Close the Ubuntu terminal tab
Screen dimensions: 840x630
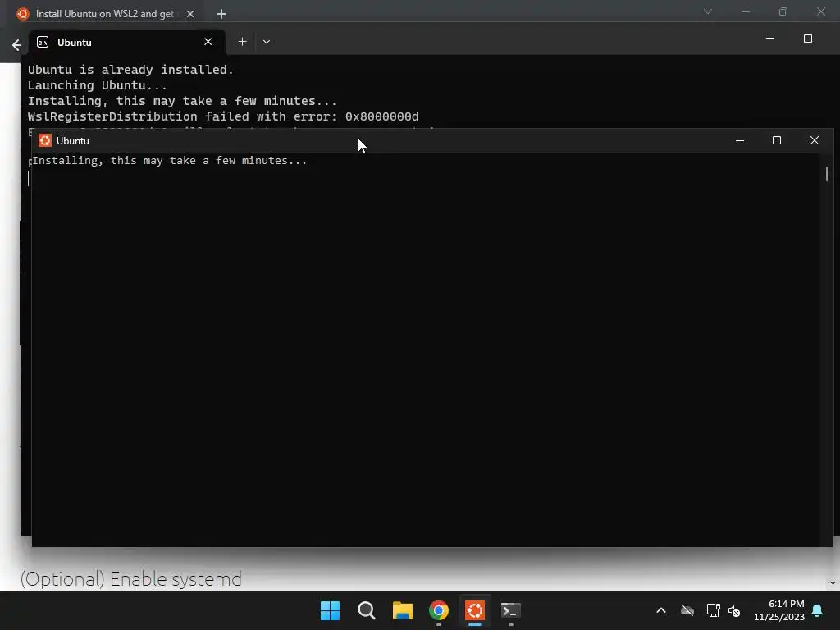pyautogui.click(x=208, y=42)
